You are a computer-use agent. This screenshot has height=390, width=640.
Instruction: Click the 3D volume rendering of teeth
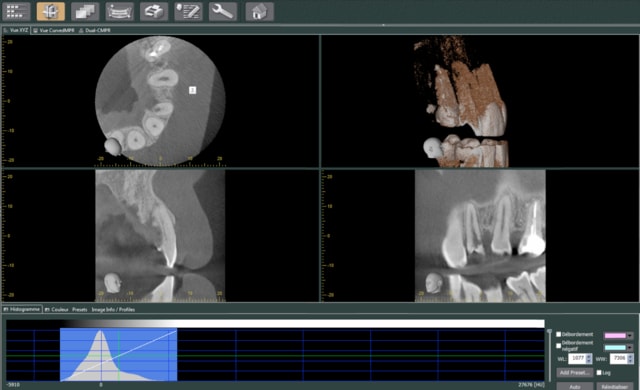[x=465, y=102]
